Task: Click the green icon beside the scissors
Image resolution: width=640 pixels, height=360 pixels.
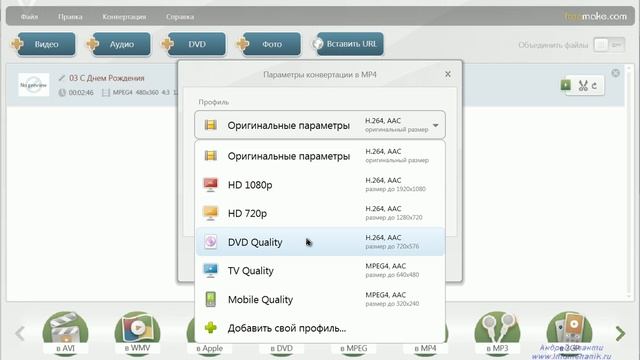Action: point(566,85)
